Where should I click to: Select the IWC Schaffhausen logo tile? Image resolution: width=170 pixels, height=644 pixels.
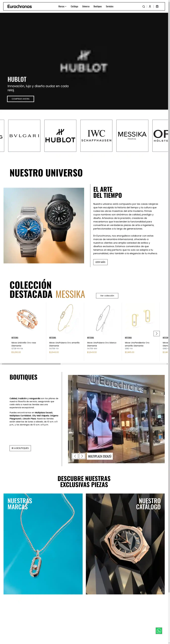click(96, 136)
